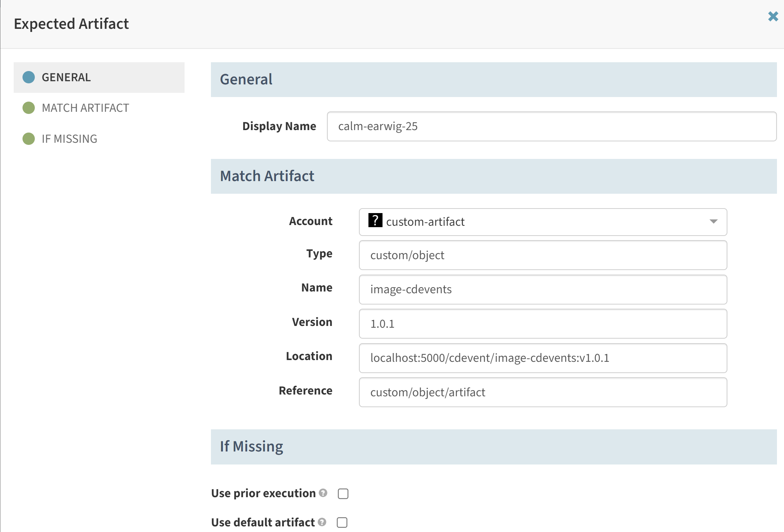Open the Account dropdown arrow
Screen dimensions: 784x532
[x=713, y=222]
